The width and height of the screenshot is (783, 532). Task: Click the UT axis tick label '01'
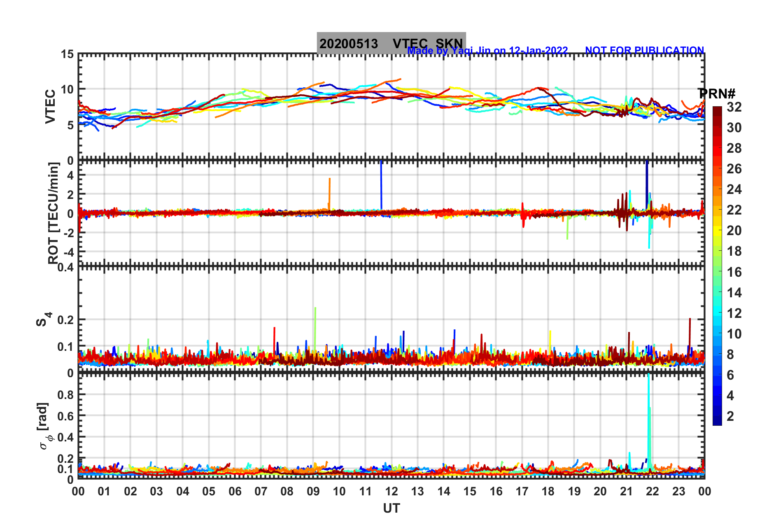(x=104, y=491)
